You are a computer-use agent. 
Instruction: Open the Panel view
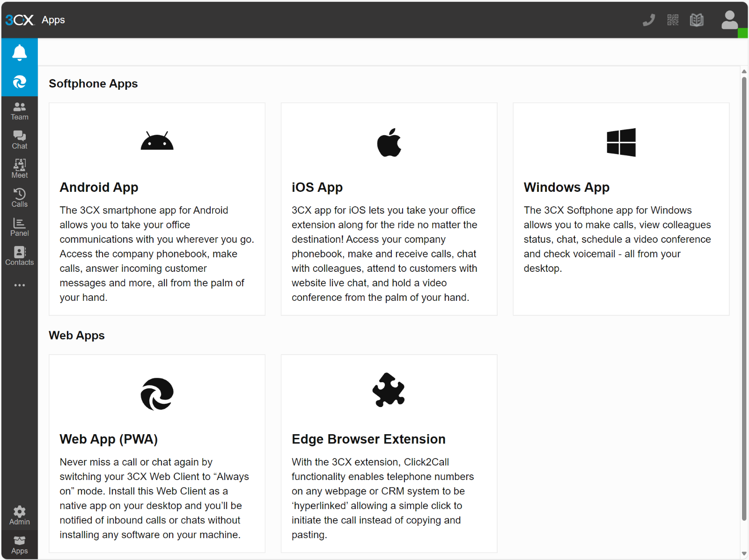tap(19, 227)
